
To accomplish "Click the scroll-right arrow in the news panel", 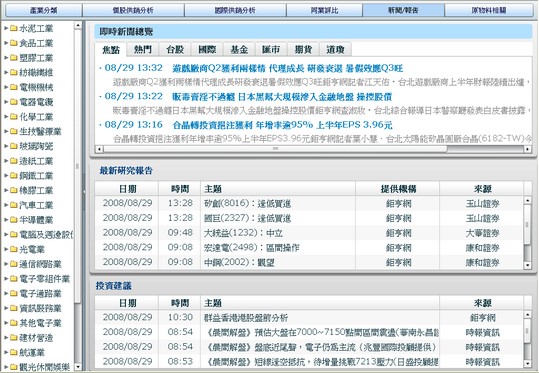I will [x=527, y=149].
